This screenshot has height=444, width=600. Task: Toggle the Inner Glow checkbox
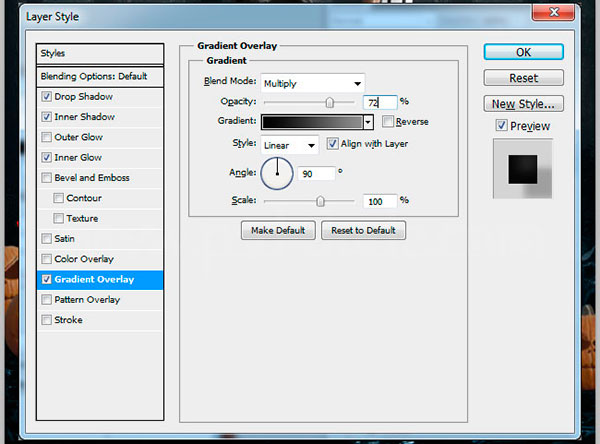click(46, 157)
